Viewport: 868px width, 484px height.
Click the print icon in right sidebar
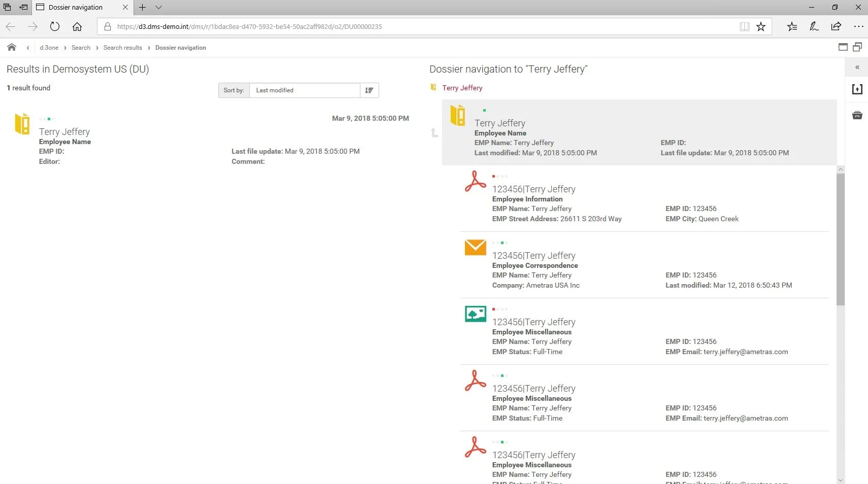coord(857,115)
